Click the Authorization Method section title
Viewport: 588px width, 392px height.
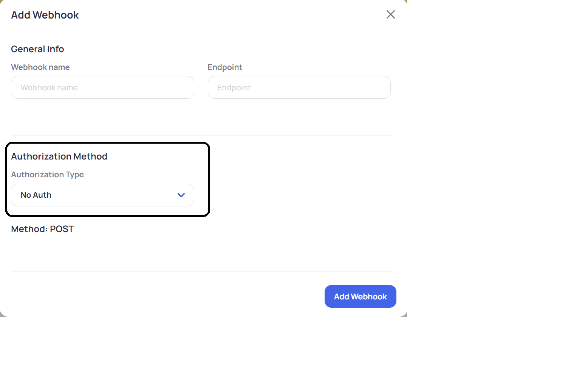click(x=59, y=156)
